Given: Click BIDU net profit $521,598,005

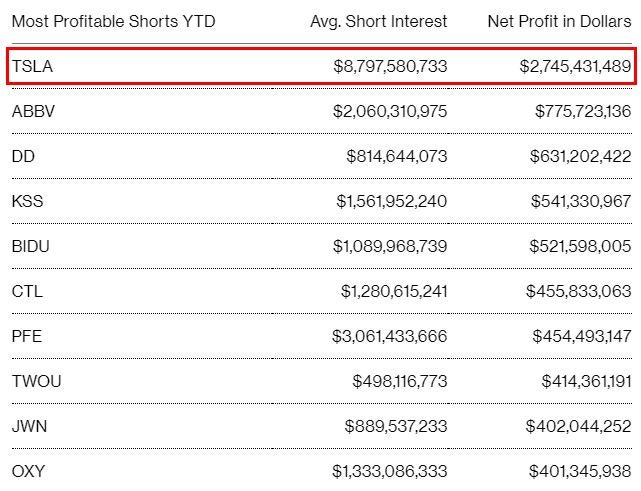Looking at the screenshot, I should tap(578, 246).
